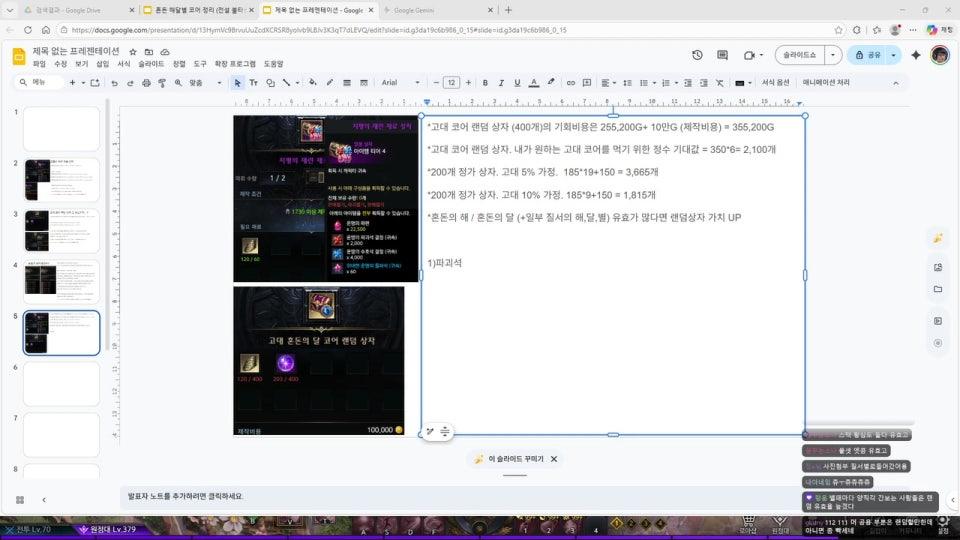Open the Arial font dropdown
The height and width of the screenshot is (540, 960).
tap(402, 83)
